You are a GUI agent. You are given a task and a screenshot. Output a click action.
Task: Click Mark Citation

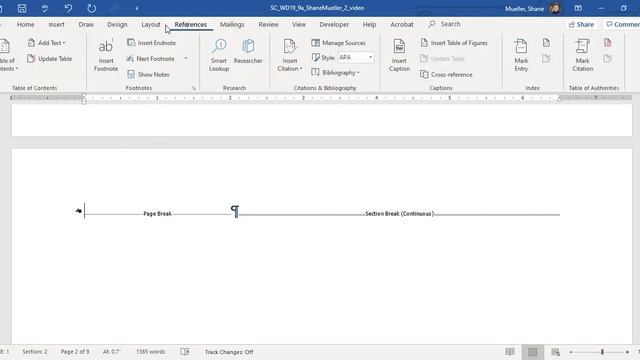click(x=582, y=56)
